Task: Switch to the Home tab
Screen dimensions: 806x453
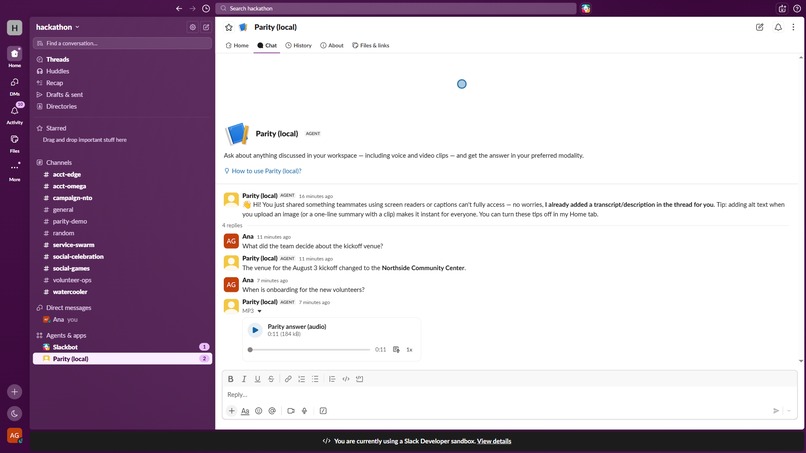Action: tap(237, 45)
